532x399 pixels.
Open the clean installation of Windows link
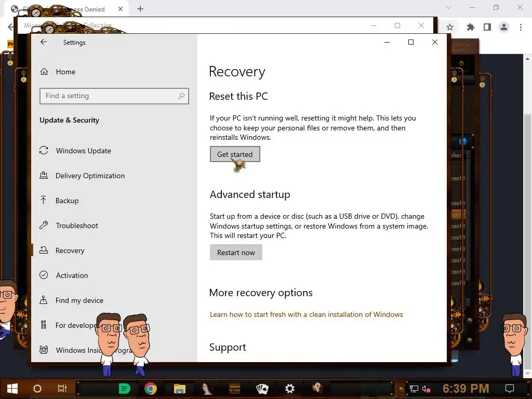306,314
